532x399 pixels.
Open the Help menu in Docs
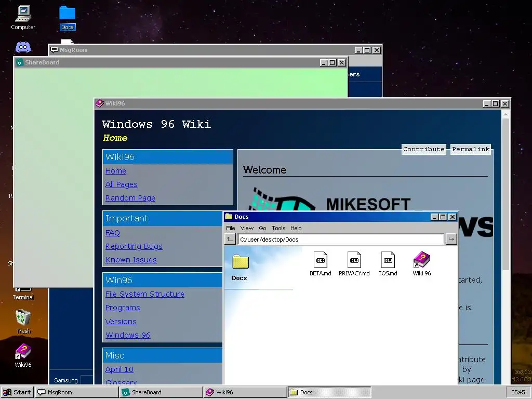[x=296, y=228]
